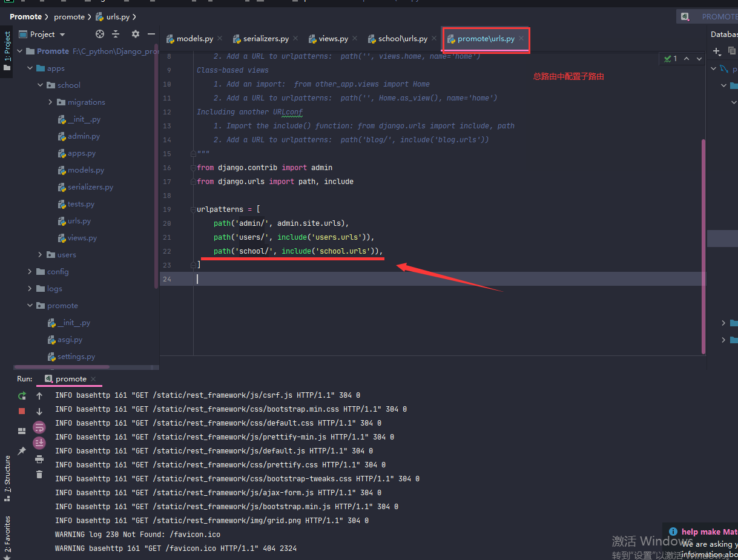Open Project panel settings gear

[x=135, y=35]
